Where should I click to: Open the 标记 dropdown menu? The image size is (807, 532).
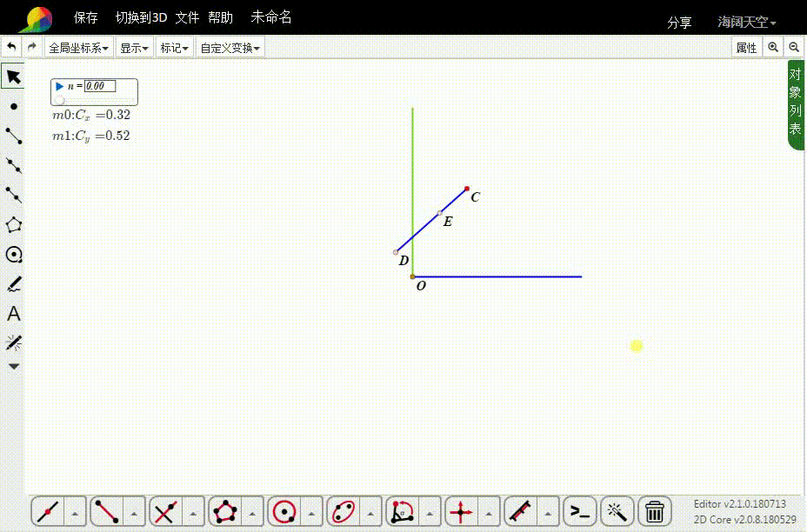[x=174, y=48]
